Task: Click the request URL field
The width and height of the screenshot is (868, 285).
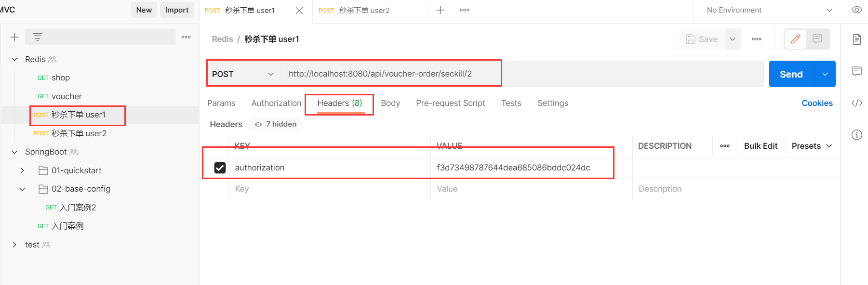Action: pos(522,74)
